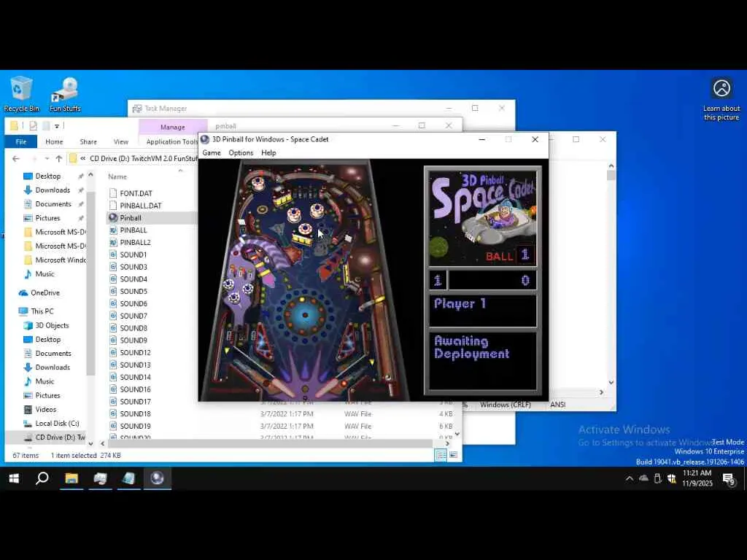
Task: Switch to the View ribbon tab
Action: coord(120,142)
